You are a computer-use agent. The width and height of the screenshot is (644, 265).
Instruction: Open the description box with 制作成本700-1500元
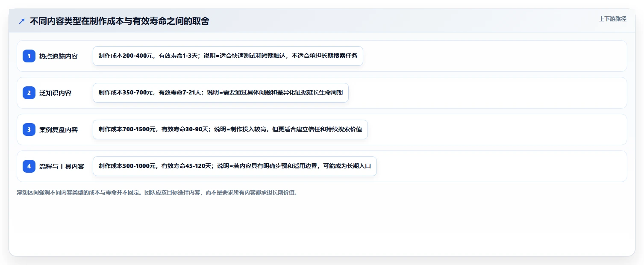[x=230, y=130]
